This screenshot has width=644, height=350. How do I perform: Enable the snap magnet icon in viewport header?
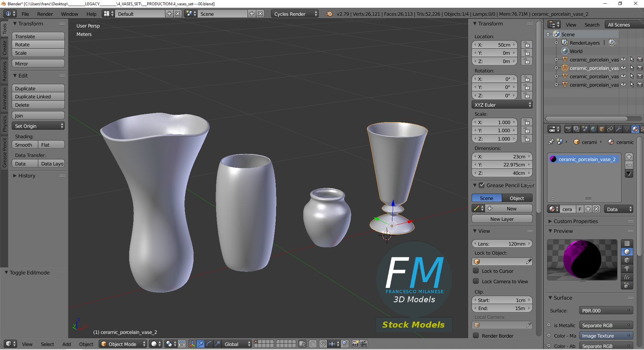pos(323,344)
